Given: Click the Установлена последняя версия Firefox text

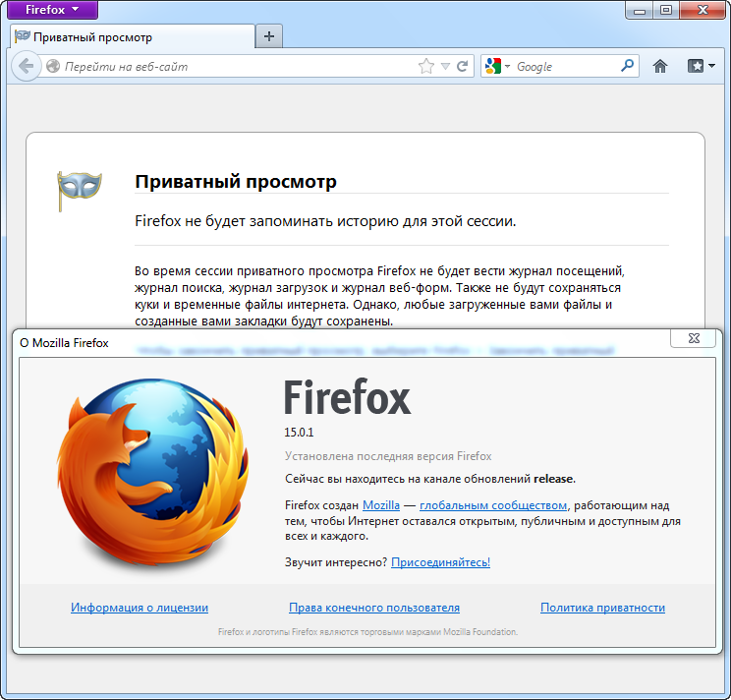Looking at the screenshot, I should [388, 456].
